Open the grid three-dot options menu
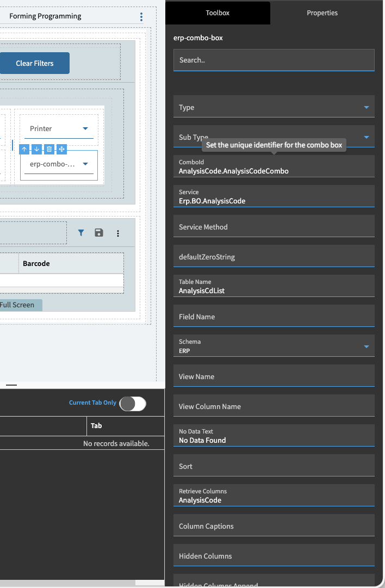The image size is (385, 588). tap(118, 233)
